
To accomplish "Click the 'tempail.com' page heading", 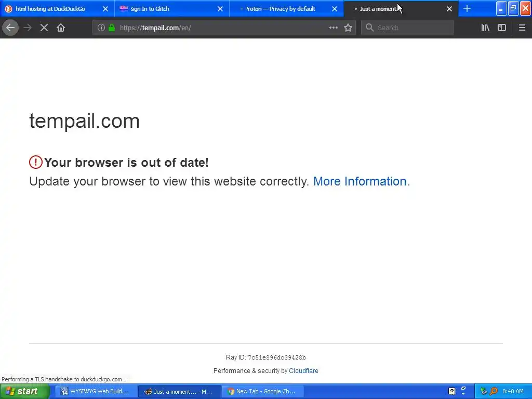I will (85, 121).
